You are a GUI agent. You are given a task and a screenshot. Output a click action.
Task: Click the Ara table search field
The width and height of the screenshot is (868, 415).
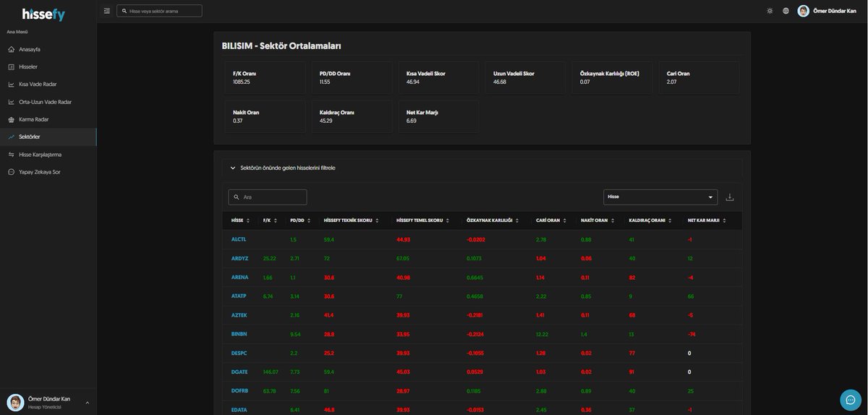click(x=268, y=197)
